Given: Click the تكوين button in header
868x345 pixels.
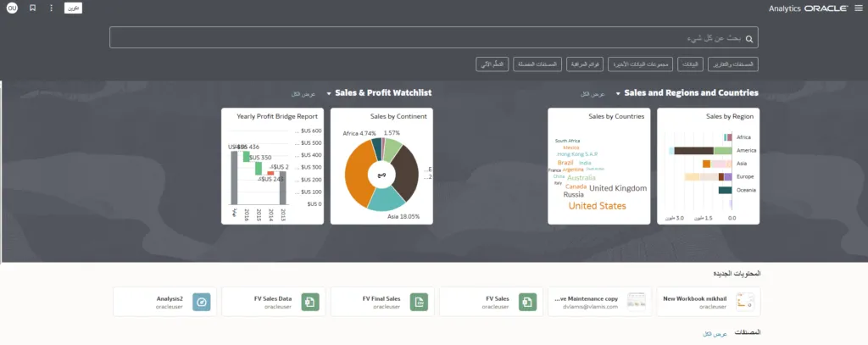Looking at the screenshot, I should click(x=73, y=8).
